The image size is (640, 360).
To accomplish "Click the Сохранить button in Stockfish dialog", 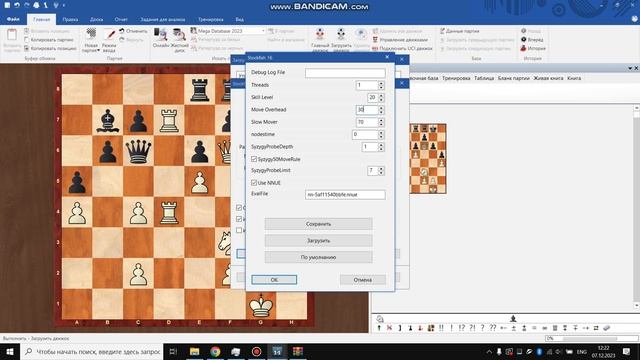I will pos(318,224).
